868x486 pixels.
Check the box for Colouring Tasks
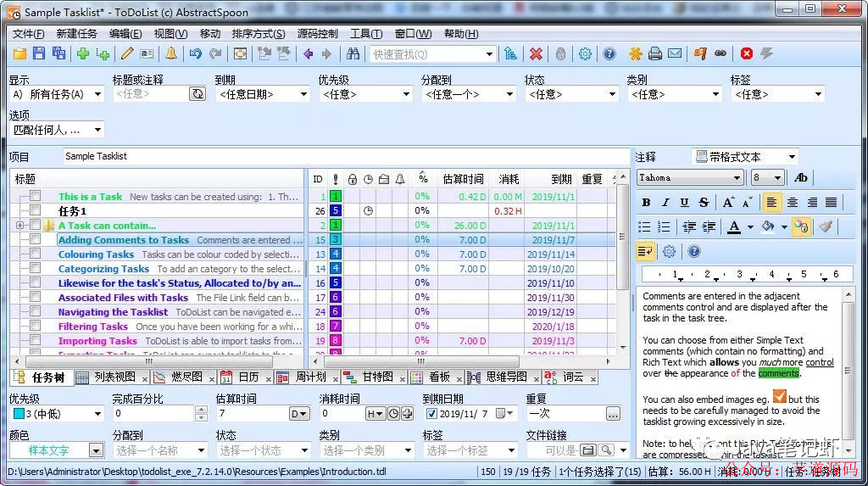point(36,254)
